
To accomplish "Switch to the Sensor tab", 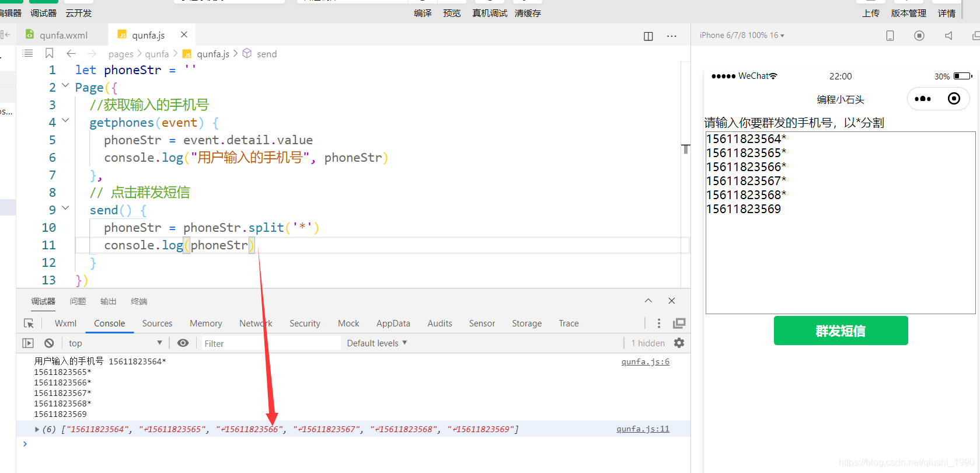I will [x=482, y=323].
